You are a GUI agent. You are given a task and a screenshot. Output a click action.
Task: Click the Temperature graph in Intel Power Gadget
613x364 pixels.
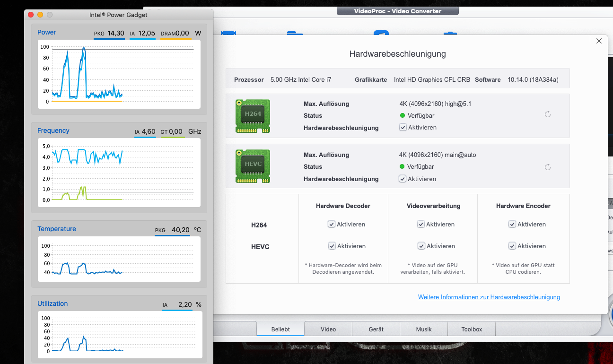click(x=119, y=259)
